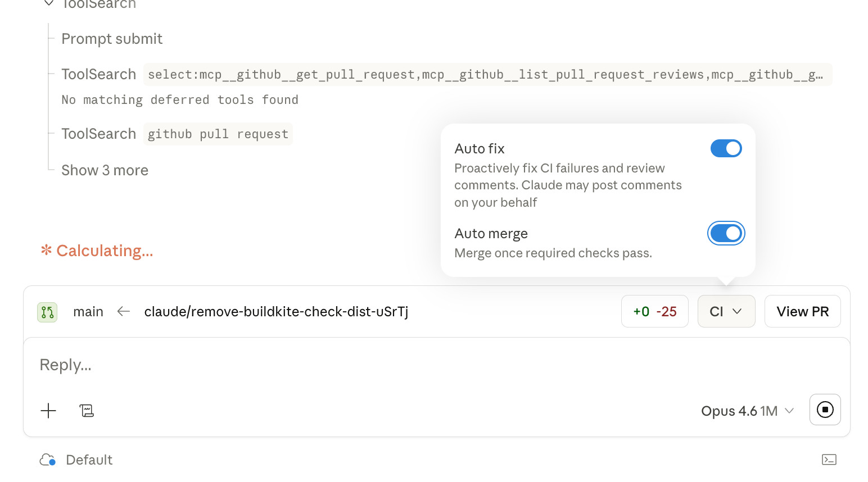The width and height of the screenshot is (868, 482).
Task: Click the cloud icon next to Default
Action: 48,460
